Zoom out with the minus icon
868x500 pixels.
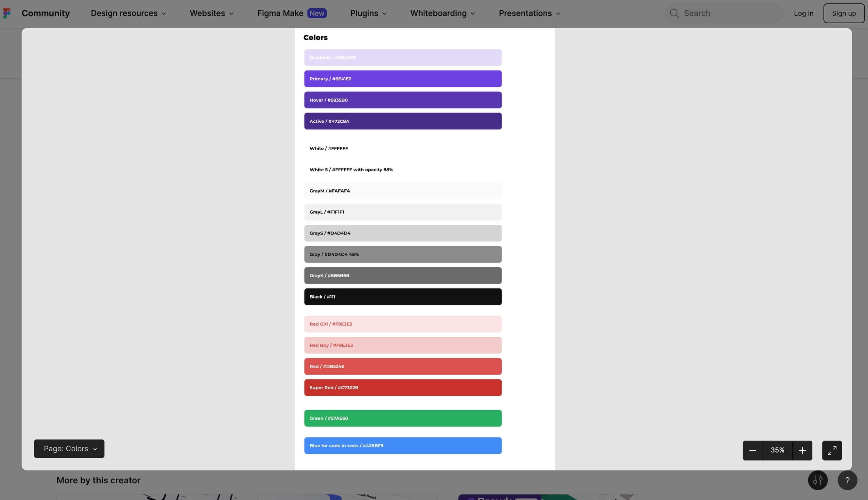[x=753, y=451]
